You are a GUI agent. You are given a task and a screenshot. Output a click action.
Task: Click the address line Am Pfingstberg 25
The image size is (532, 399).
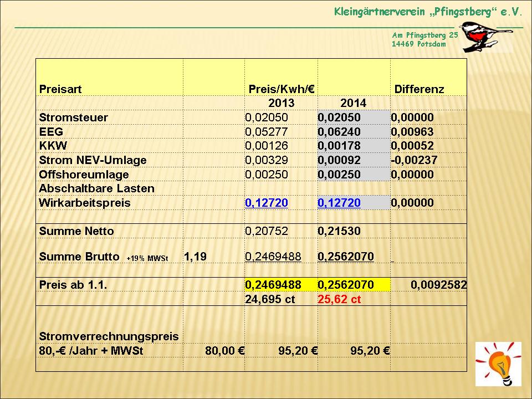(x=425, y=35)
